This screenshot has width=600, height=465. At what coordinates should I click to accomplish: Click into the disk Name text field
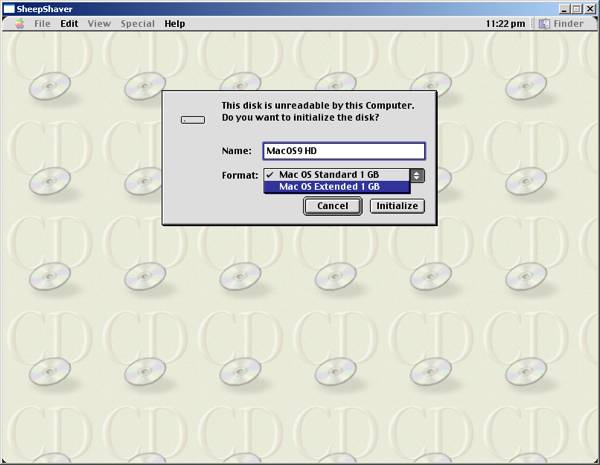[x=343, y=151]
